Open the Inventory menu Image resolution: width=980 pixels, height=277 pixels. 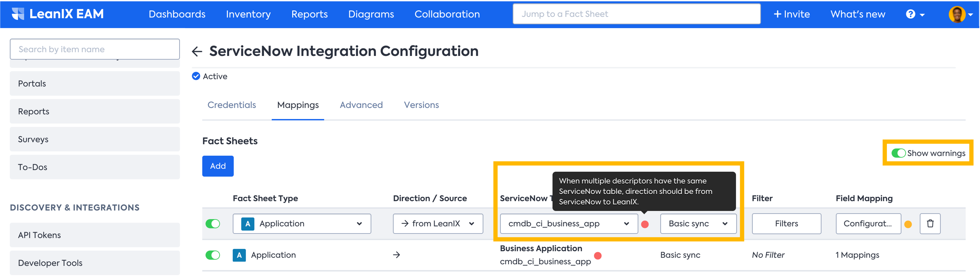pyautogui.click(x=248, y=14)
